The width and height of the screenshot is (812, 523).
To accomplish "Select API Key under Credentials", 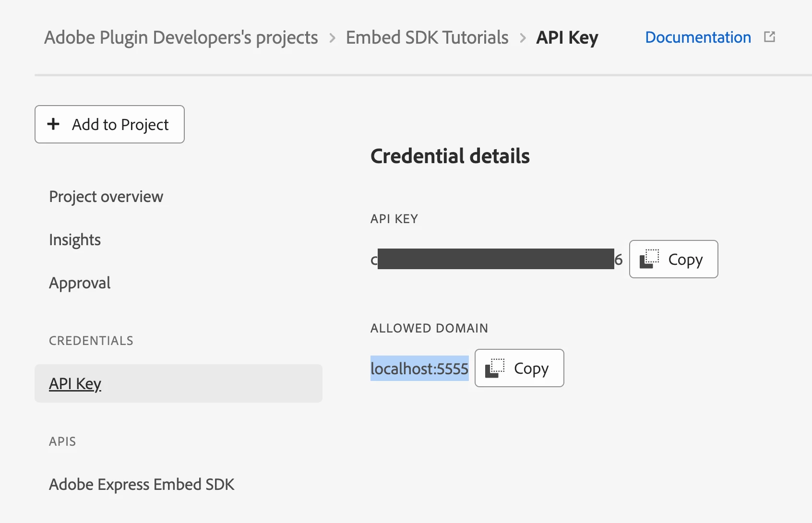I will click(x=179, y=383).
